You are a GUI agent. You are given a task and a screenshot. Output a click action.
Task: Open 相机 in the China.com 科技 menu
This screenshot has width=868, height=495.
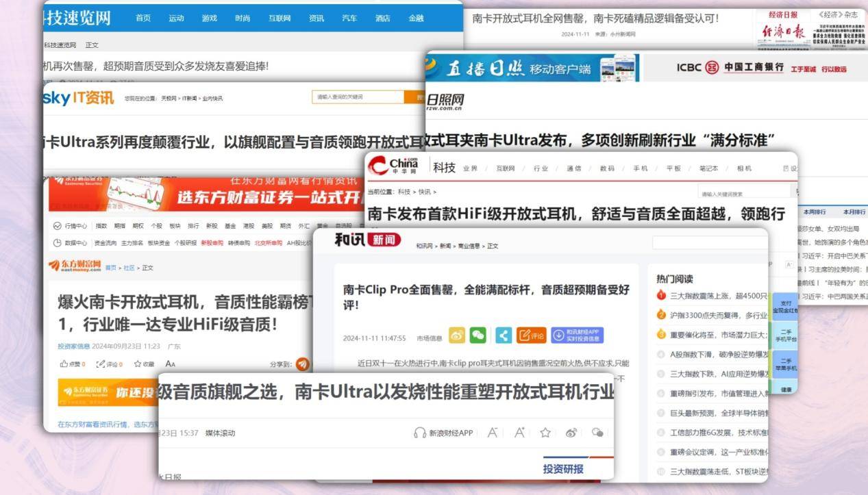[x=744, y=168]
